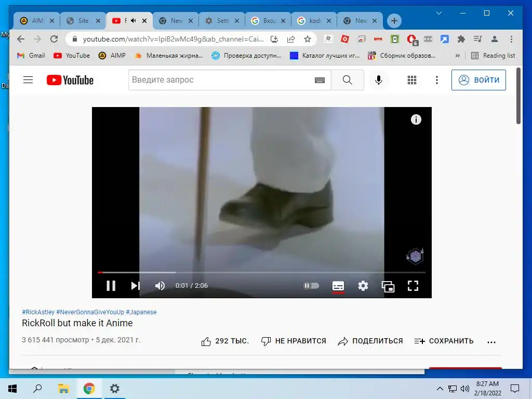Click the page vertical scrollbar

[x=518, y=96]
